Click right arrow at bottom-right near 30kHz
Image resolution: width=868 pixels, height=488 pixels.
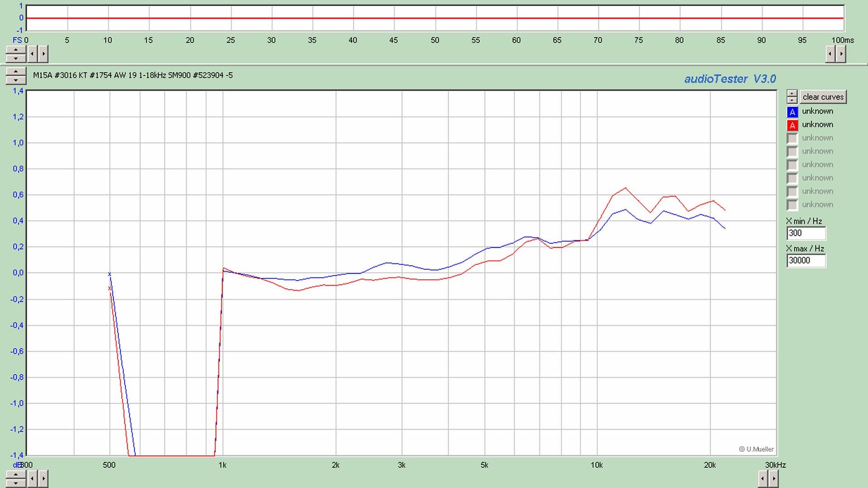coord(774,478)
